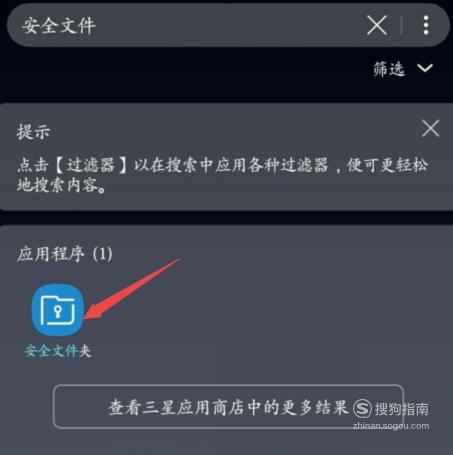453x455 pixels.
Task: Focus the search field containing 安全文件
Action: click(x=187, y=25)
